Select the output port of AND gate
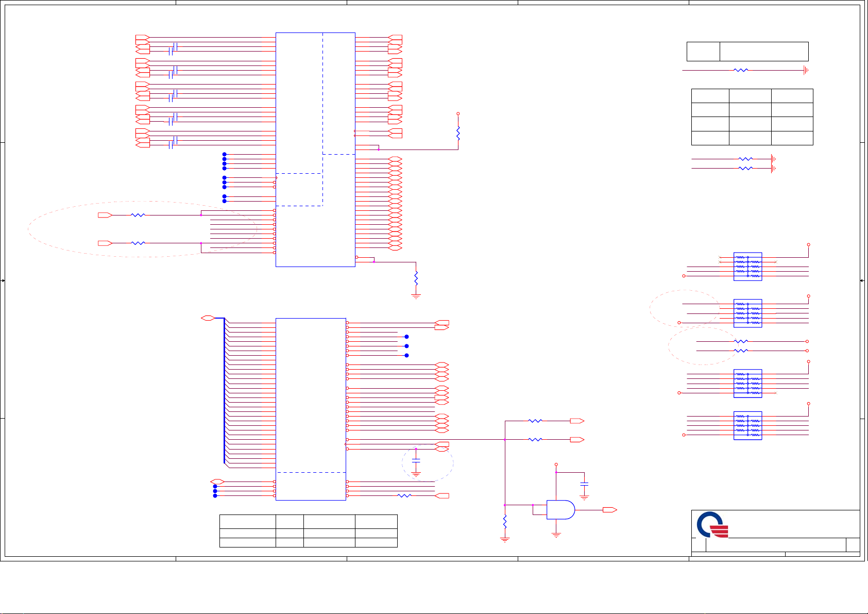 [x=609, y=510]
